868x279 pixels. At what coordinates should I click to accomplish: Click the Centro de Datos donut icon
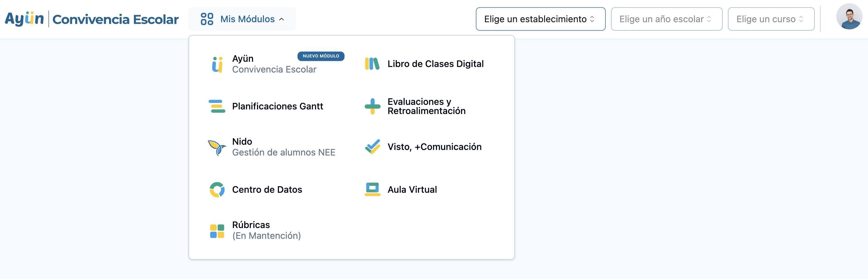pos(217,189)
